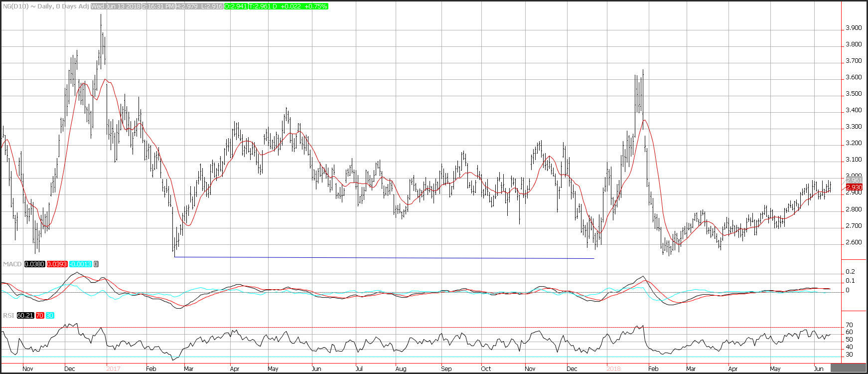
Task: Select the black MACD value 0.0380
Action: tap(34, 264)
